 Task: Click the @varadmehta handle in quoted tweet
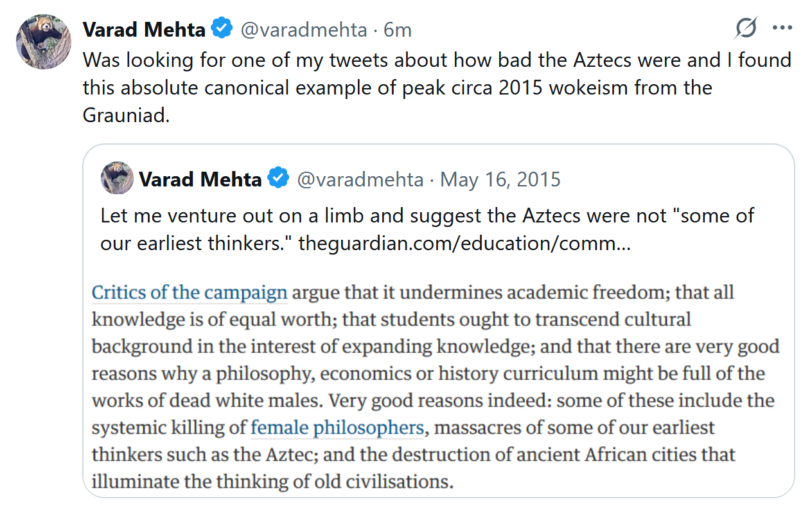(x=360, y=179)
